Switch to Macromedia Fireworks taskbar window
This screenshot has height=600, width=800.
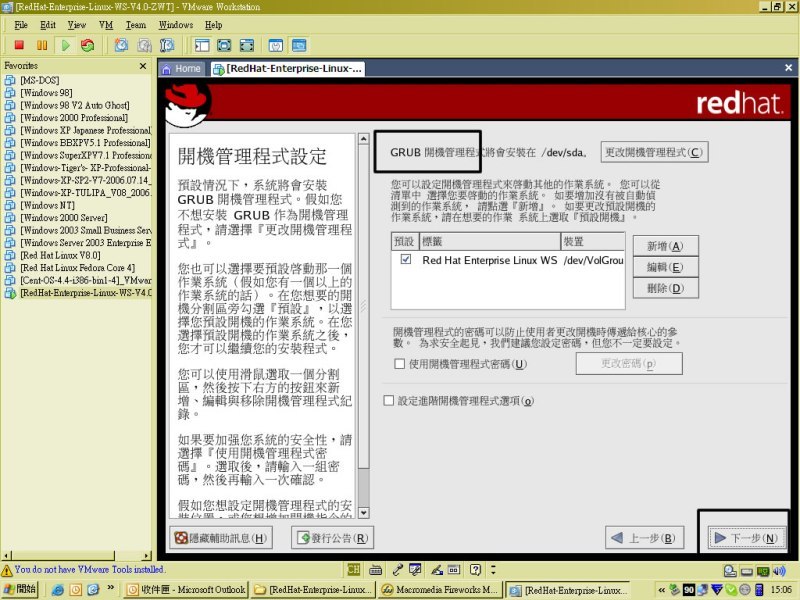pyautogui.click(x=440, y=590)
